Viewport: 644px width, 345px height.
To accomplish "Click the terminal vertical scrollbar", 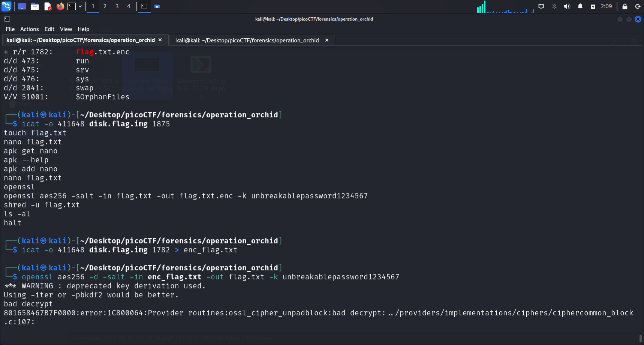I will 640,337.
